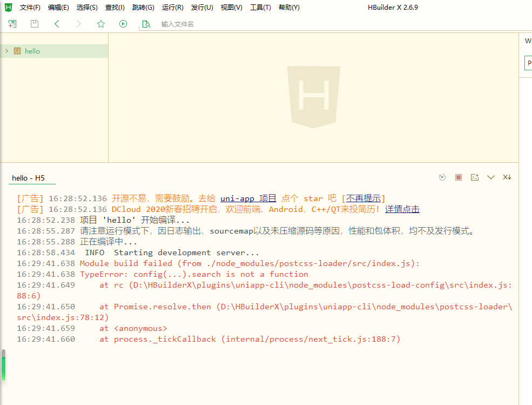Stop the running console process
The image size is (532, 405).
pos(459,177)
